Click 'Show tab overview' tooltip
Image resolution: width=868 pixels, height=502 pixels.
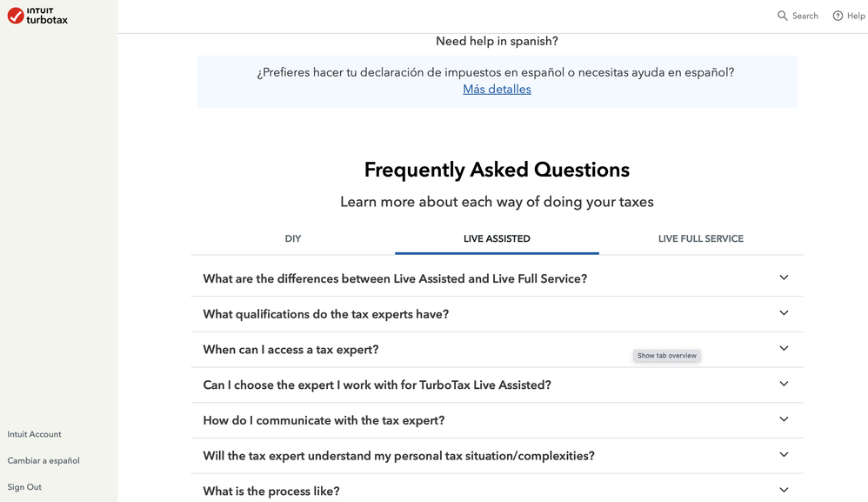666,356
